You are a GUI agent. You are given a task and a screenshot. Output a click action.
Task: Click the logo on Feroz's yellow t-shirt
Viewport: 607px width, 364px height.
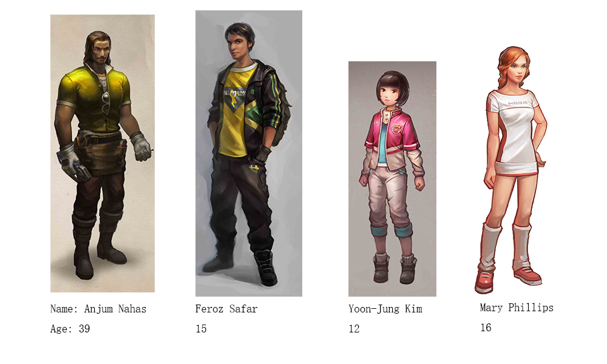coord(234,98)
